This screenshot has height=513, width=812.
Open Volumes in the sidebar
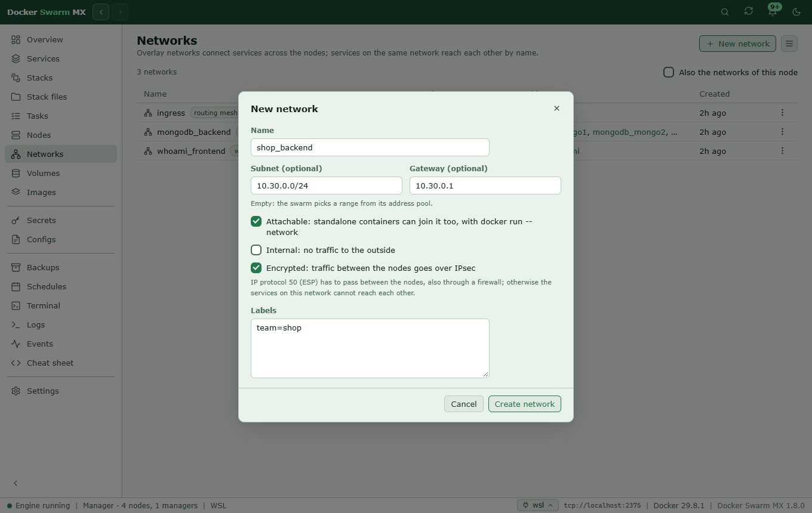pos(61,173)
